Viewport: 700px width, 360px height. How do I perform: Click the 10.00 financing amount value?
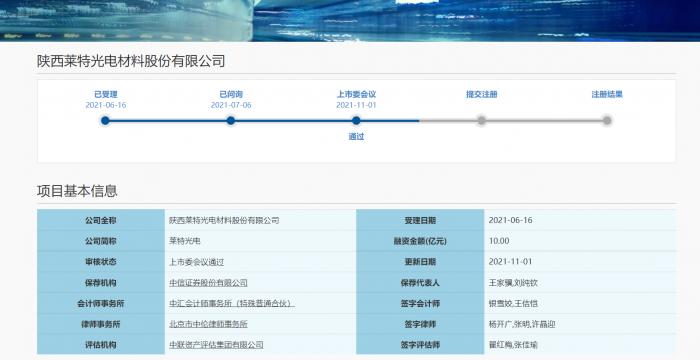[x=499, y=241]
